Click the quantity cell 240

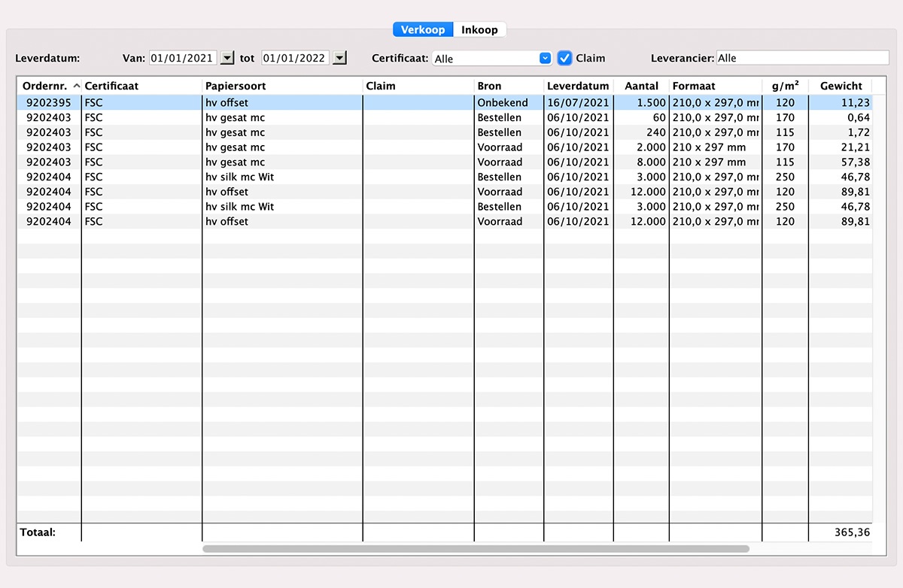click(x=656, y=132)
